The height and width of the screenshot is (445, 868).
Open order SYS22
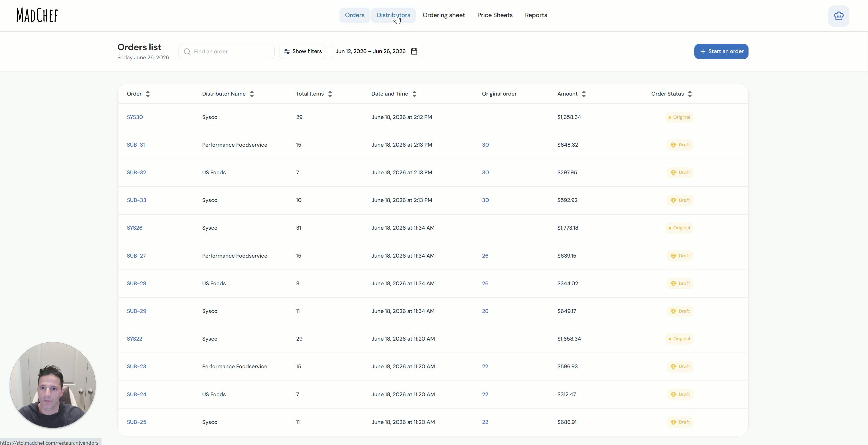click(134, 339)
